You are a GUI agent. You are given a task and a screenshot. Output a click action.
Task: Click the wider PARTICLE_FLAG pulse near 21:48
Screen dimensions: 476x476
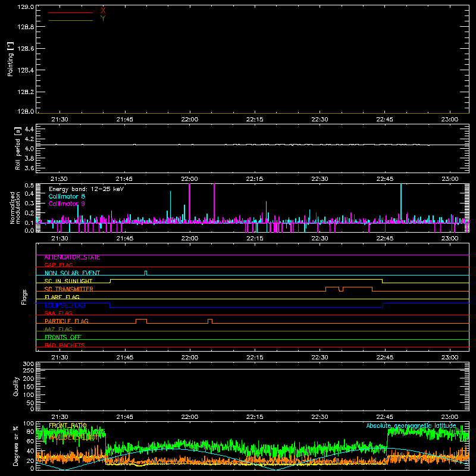click(x=141, y=321)
